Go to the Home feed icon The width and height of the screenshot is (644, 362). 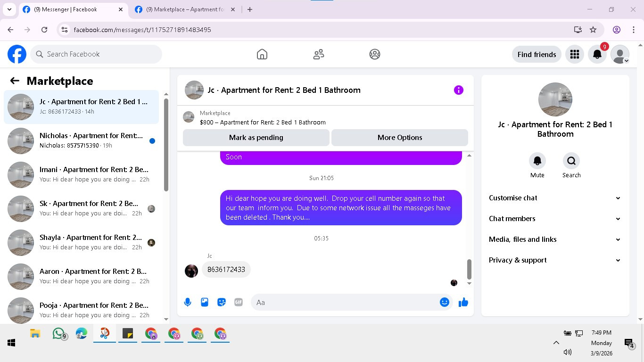[262, 54]
